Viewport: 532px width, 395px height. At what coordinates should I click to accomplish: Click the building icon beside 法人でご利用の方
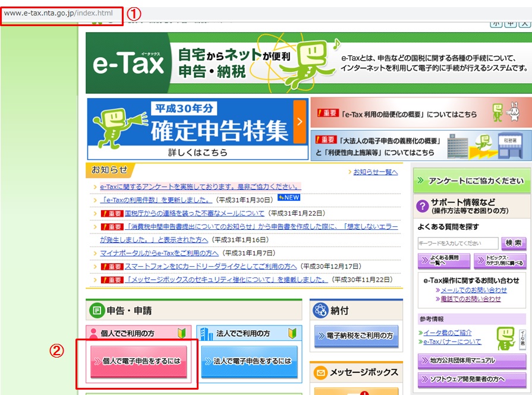point(206,334)
